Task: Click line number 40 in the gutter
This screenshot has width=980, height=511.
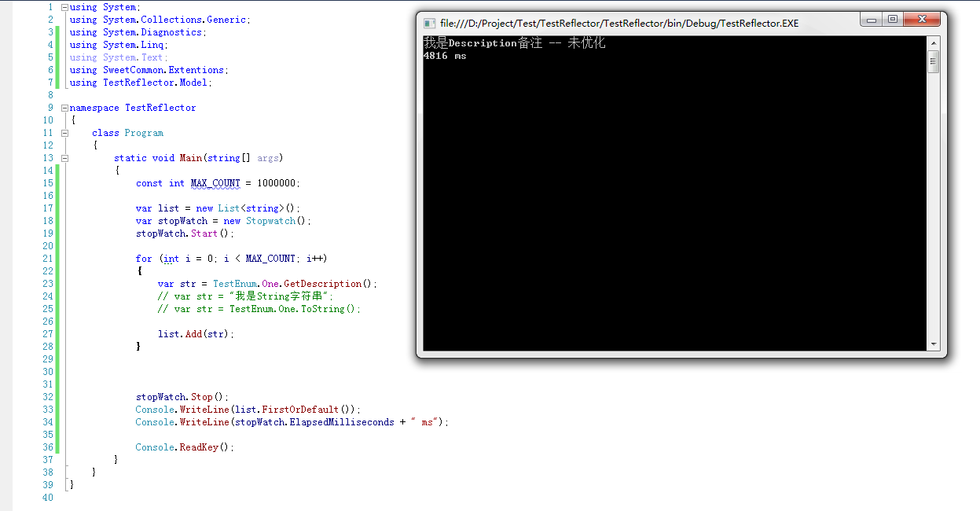Action: point(48,498)
